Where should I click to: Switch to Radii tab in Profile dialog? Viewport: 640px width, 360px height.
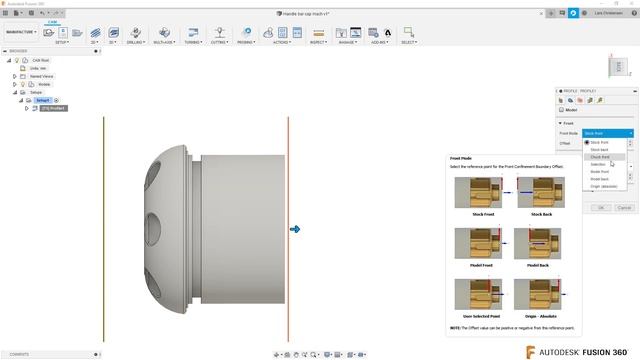(x=580, y=100)
